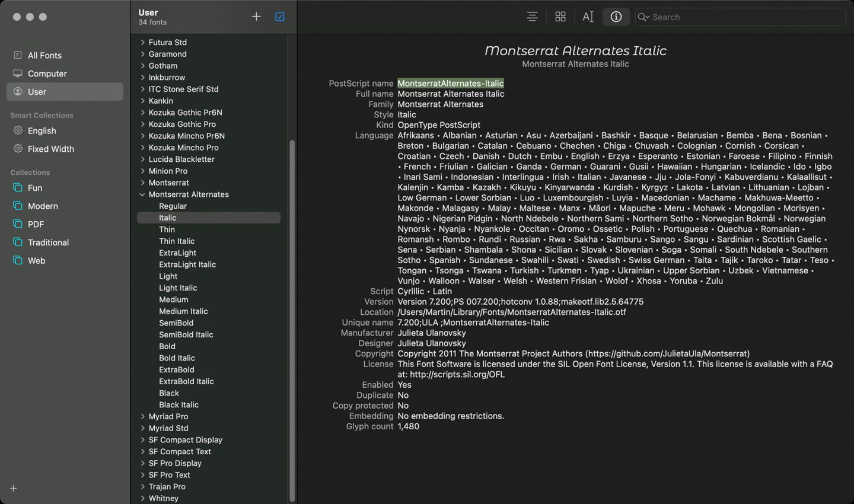Click the User sidebar icon
854x504 pixels.
point(18,91)
